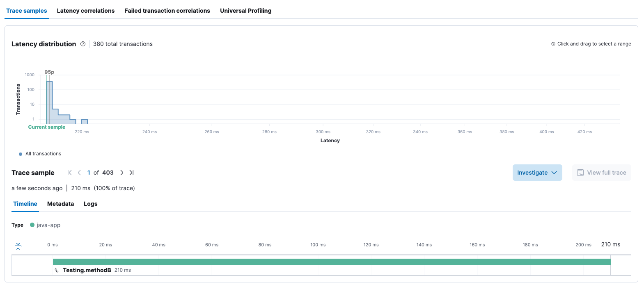Screen dimensions: 644x289
Task: Select the green Testing.methodB timeline bar
Action: coord(331,262)
